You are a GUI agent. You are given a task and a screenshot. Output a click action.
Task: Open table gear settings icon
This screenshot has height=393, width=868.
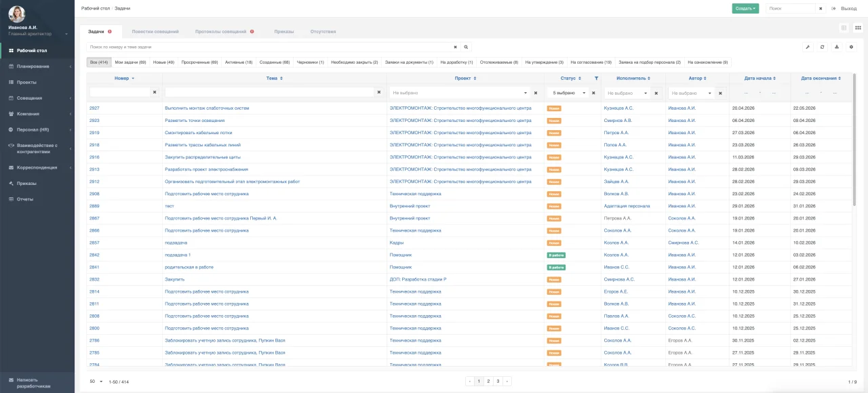pyautogui.click(x=852, y=47)
